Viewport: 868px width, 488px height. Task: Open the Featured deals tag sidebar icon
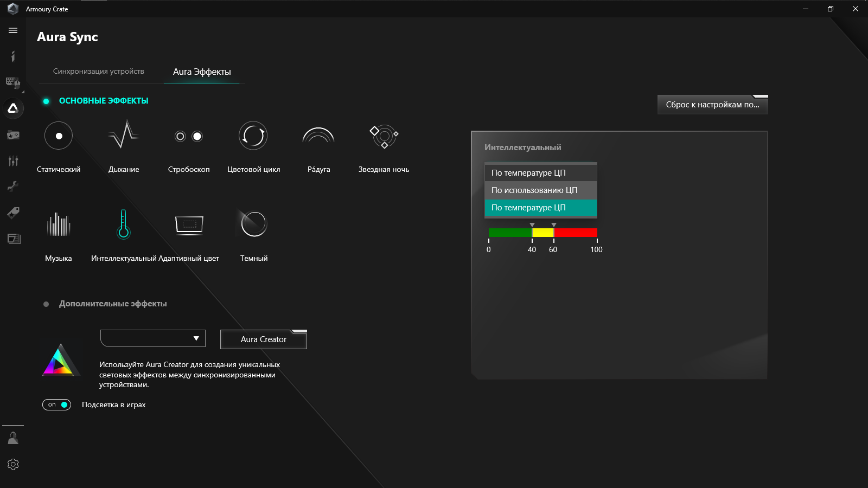click(13, 213)
